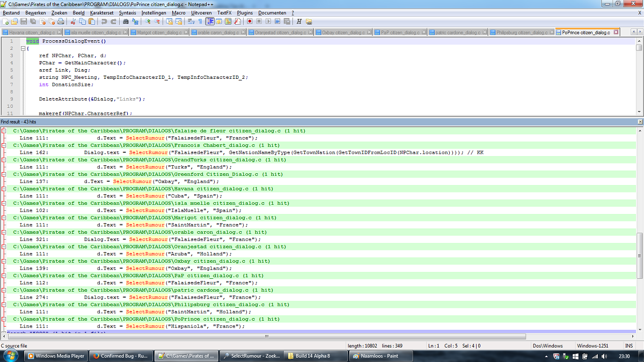Stop macro recording toolbar icon
The width and height of the screenshot is (644, 362).
point(259,21)
